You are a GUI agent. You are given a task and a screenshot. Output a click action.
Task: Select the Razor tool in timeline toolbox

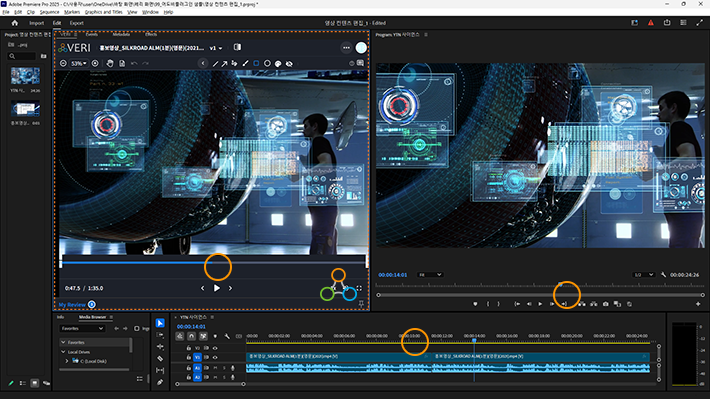(x=160, y=358)
